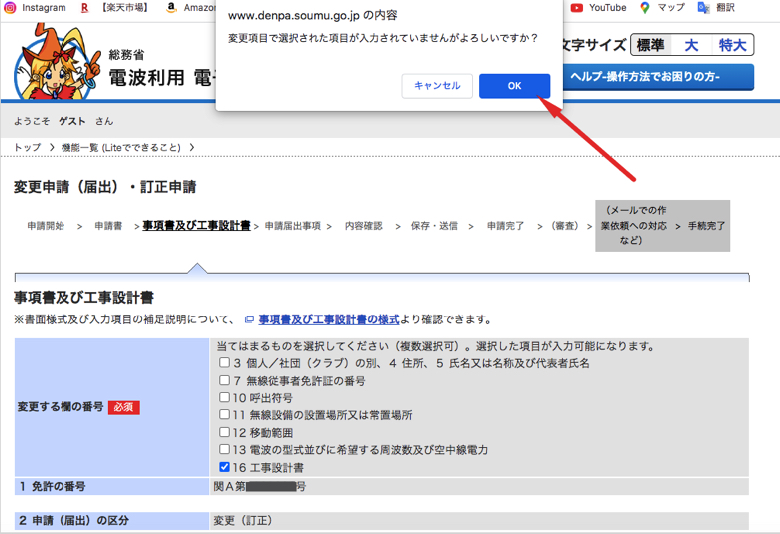Check item 3 個人／社団 checkbox
The height and width of the screenshot is (534, 780).
224,362
